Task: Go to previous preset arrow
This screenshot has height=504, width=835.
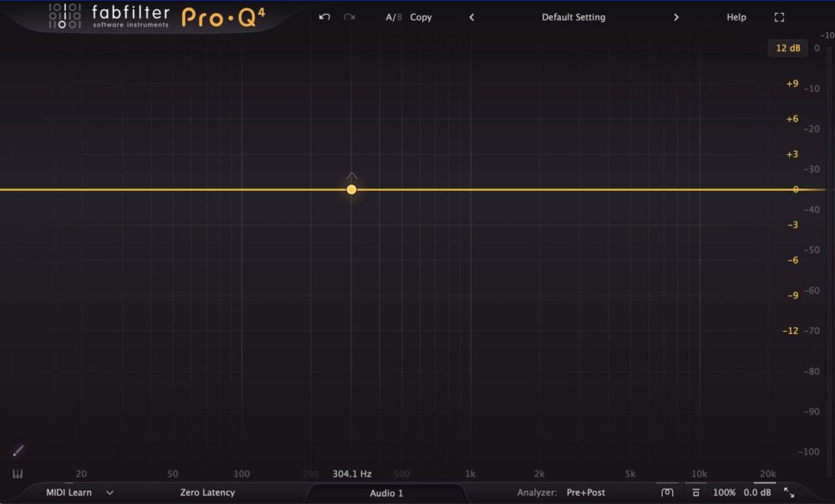Action: (471, 17)
